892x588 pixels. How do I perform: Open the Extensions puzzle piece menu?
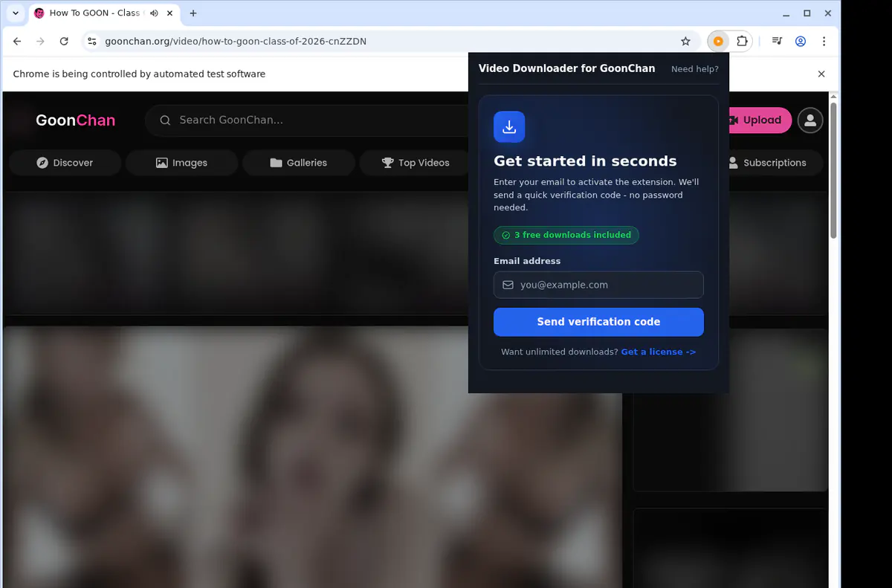(742, 42)
